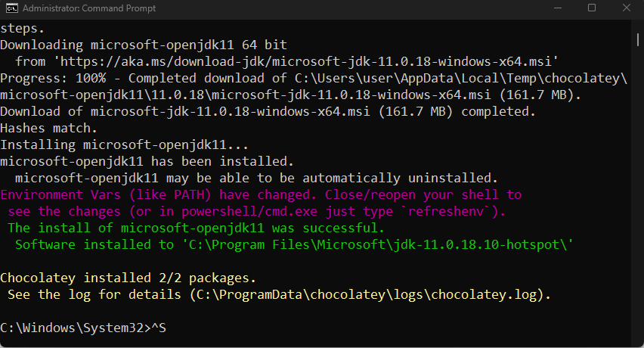Click the jdk-11.0.18.10-hotspot install path text

click(x=378, y=244)
